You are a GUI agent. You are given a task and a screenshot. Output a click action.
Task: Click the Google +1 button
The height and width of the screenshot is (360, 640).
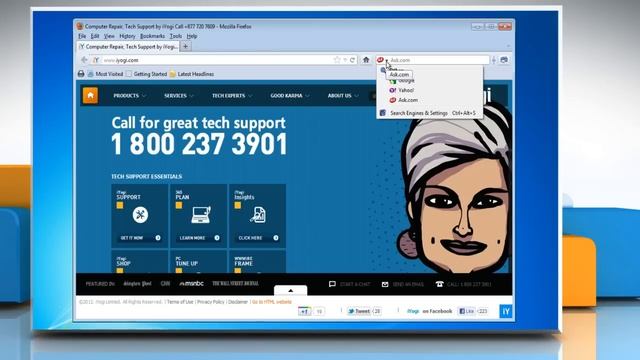point(304,311)
